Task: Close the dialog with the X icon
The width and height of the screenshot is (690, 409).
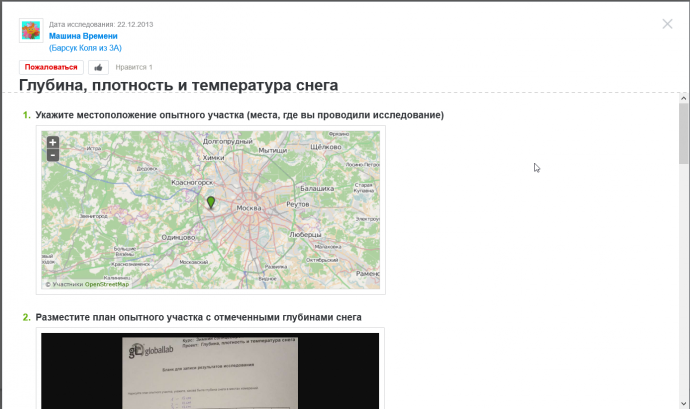Action: [667, 24]
